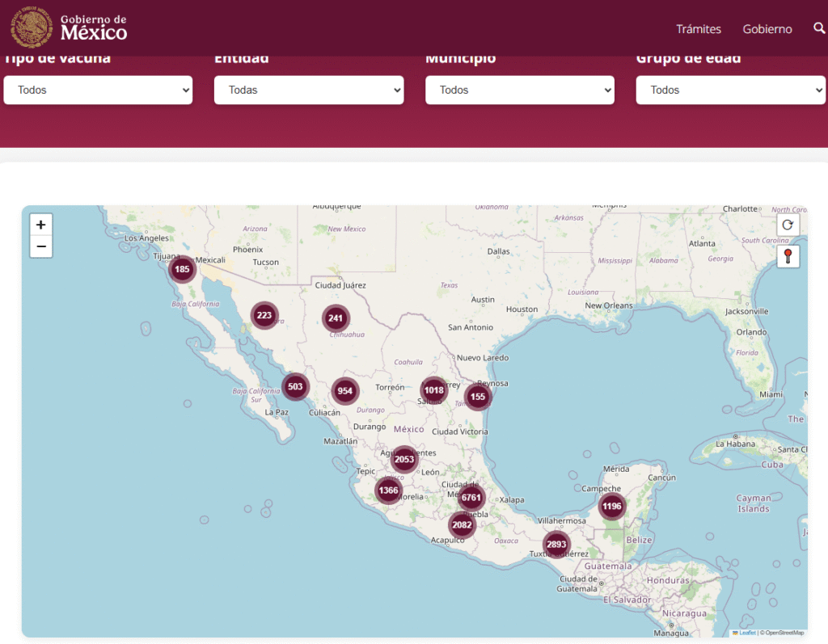The height and width of the screenshot is (644, 828).
Task: Click the red pin locator icon
Action: 788,257
